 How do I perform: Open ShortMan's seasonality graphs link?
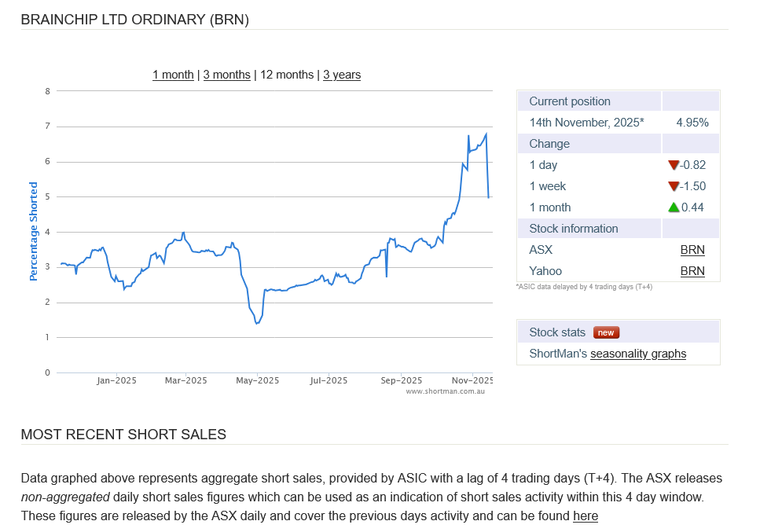click(x=638, y=354)
